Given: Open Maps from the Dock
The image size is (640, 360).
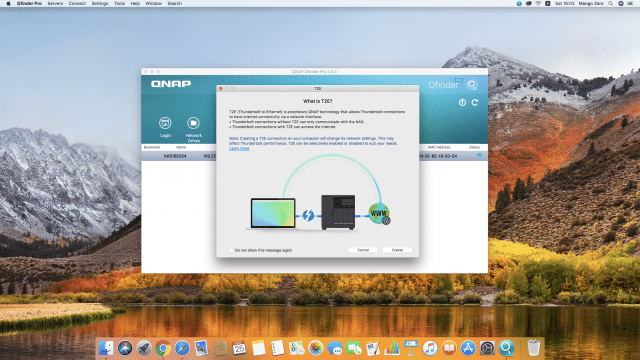Looking at the screenshot, I should tap(296, 348).
